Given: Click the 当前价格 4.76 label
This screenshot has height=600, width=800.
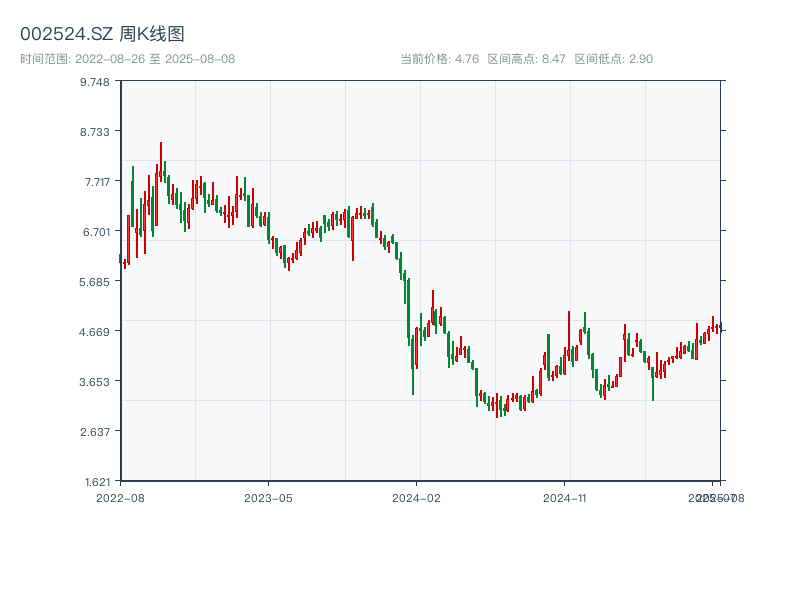Looking at the screenshot, I should pos(439,59).
